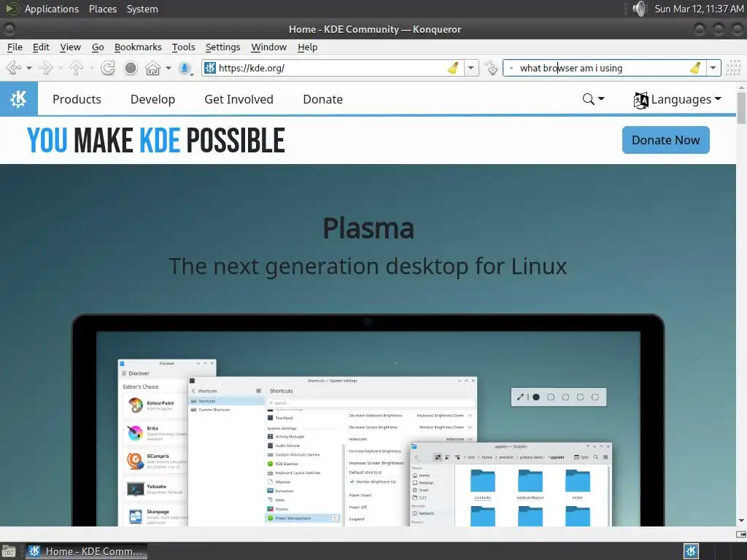Open the File menu
747x560 pixels.
(x=15, y=47)
